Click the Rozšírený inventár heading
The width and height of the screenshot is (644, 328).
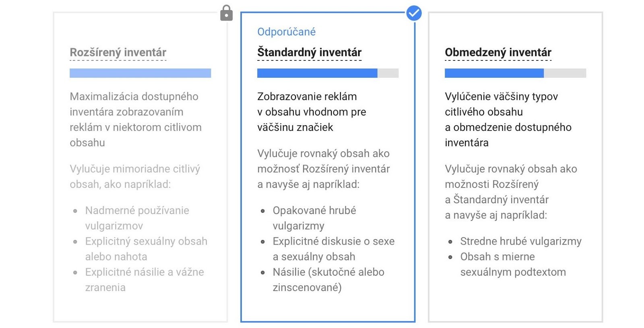[x=118, y=52]
